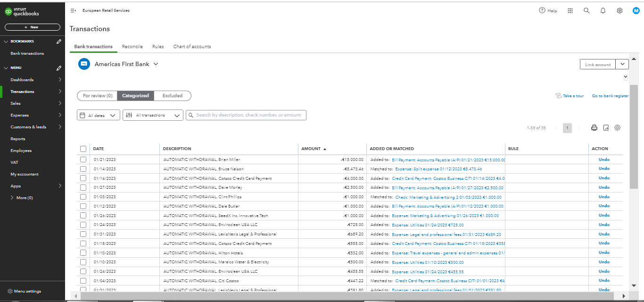
Task: Click the Link account button
Action: pos(598,65)
